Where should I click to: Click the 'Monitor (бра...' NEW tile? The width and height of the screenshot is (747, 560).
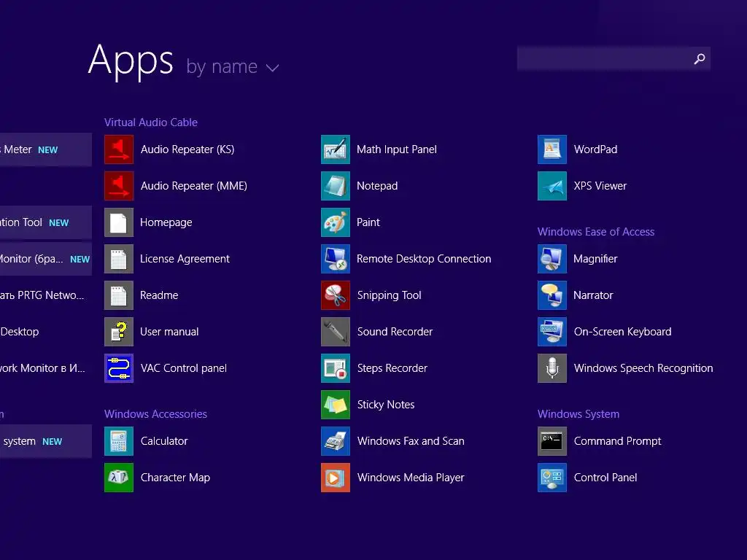coord(46,259)
